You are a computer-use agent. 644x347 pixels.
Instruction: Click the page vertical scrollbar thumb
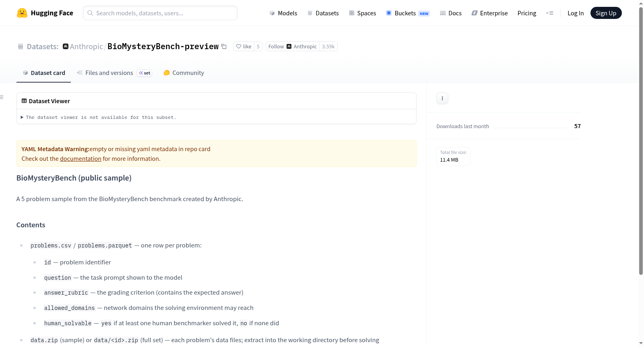click(641, 141)
